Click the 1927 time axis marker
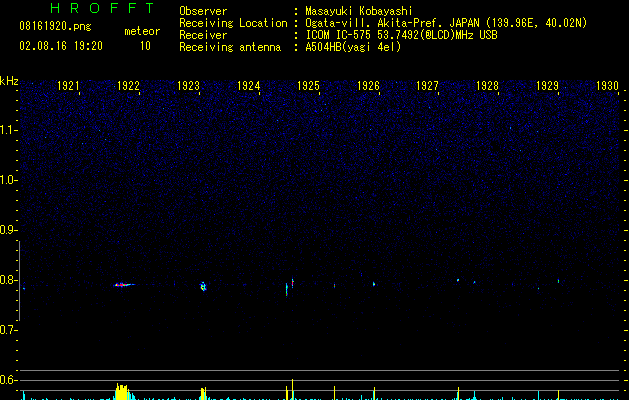Viewport: 629px width, 400px height. [x=428, y=85]
